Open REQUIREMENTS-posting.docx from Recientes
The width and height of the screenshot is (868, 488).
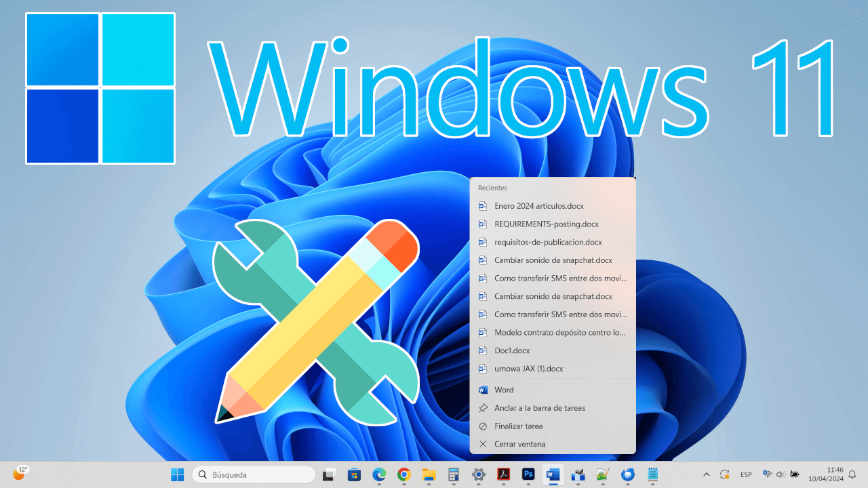coord(553,224)
